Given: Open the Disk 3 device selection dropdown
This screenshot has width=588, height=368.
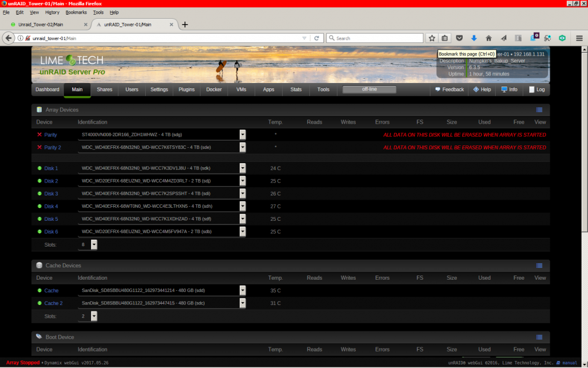Looking at the screenshot, I should pos(243,193).
